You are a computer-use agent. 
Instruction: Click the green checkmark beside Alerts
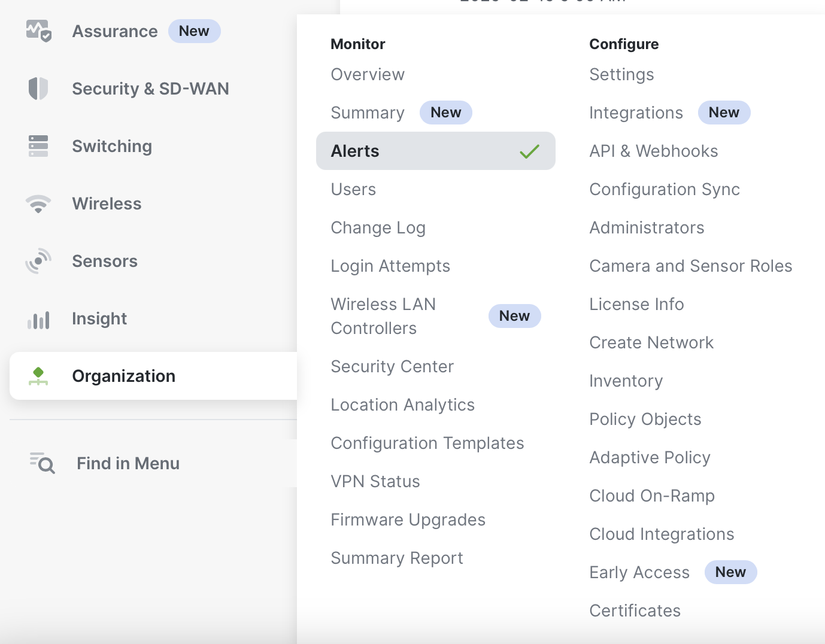(529, 151)
